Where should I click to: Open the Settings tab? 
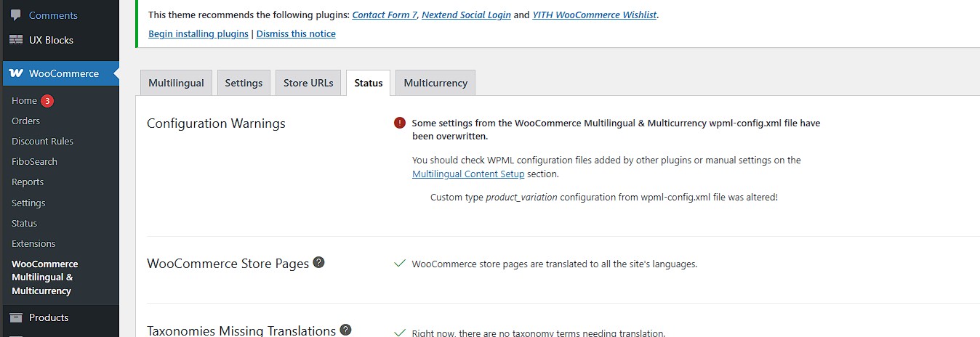[x=244, y=83]
